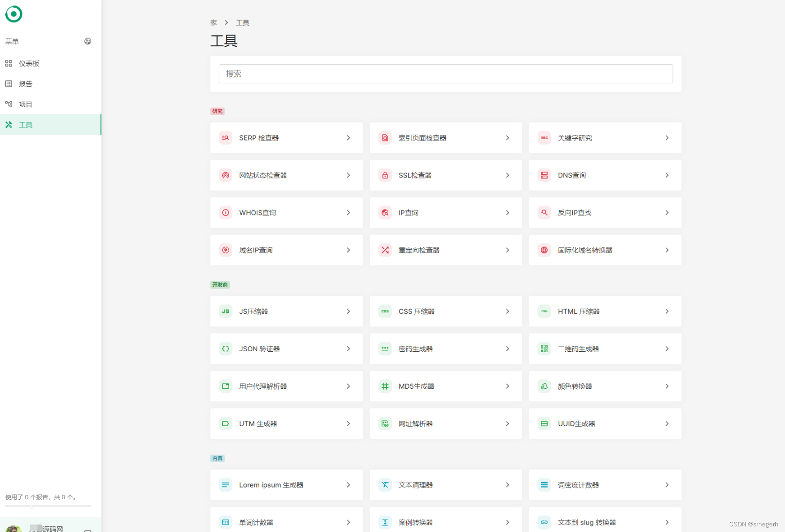The height and width of the screenshot is (532, 785).
Task: Open the 反向IP查找 tool
Action: [x=605, y=213]
